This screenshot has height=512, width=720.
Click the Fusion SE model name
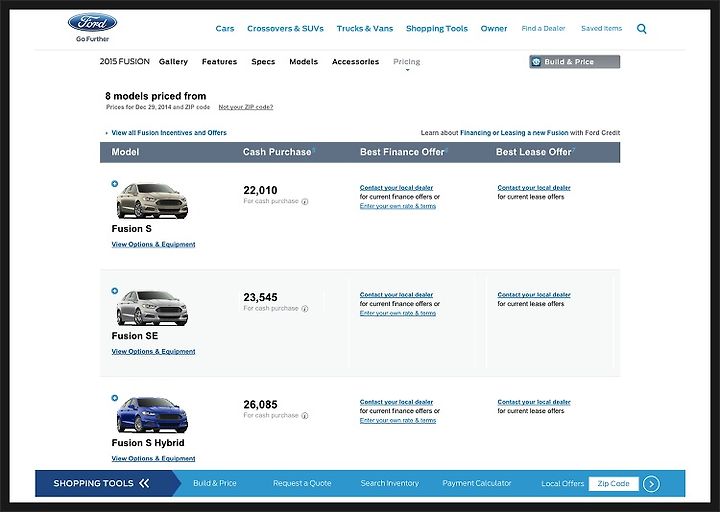[x=135, y=336]
